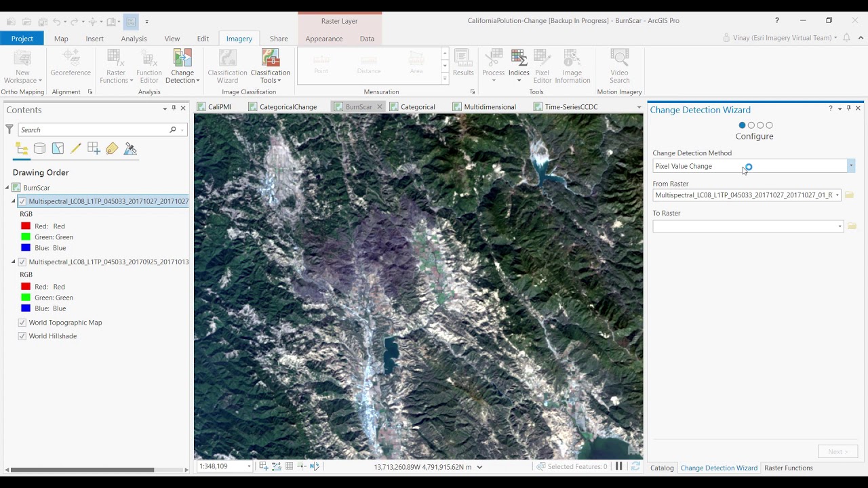Switch to the Time-SeriesCCDC map tab

[565, 107]
